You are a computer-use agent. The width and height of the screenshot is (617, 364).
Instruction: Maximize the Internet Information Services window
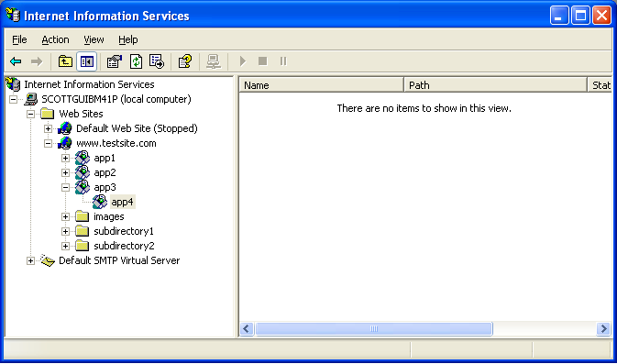click(580, 16)
